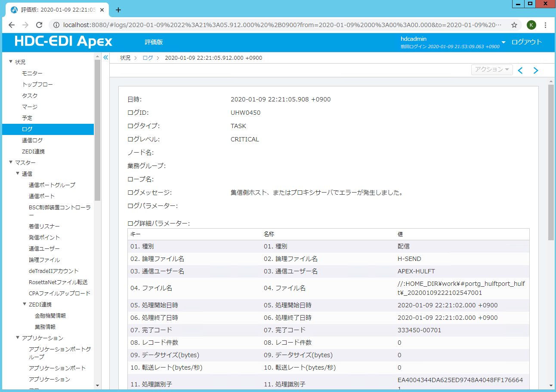Open 予定 in the sidebar
Image resolution: width=556 pixels, height=392 pixels.
pyautogui.click(x=27, y=118)
